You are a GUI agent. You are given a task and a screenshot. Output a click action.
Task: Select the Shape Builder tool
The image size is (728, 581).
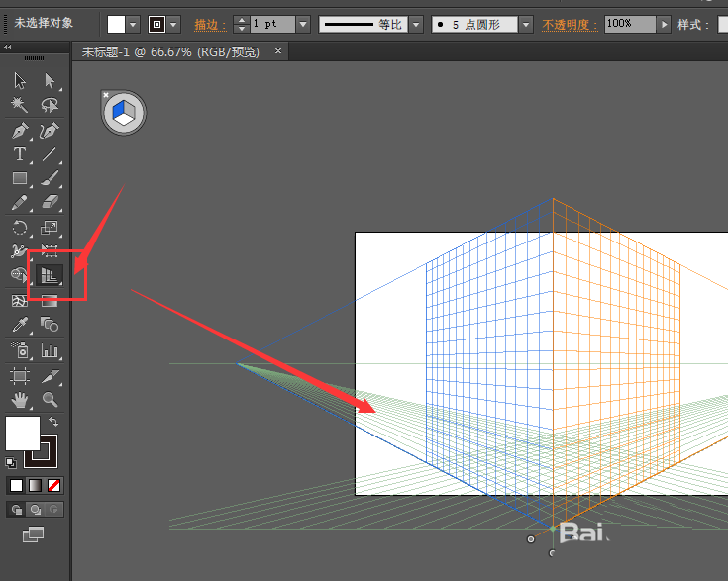click(x=19, y=275)
